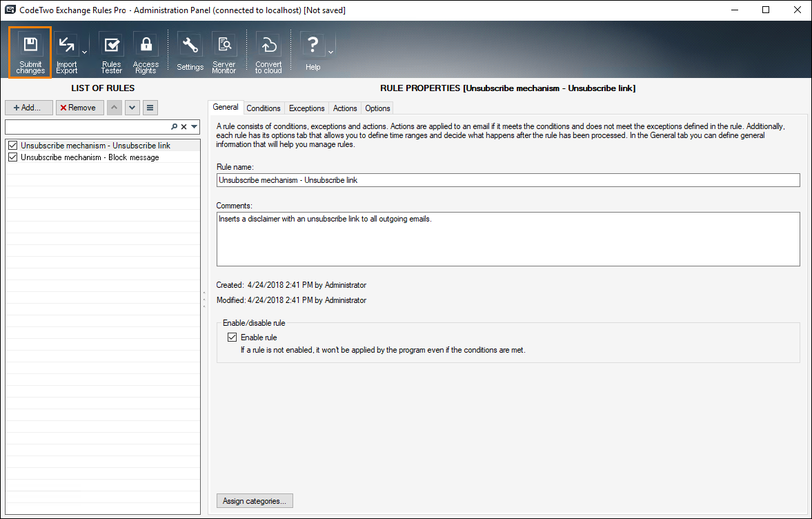Switch to the Options tab

click(x=377, y=108)
